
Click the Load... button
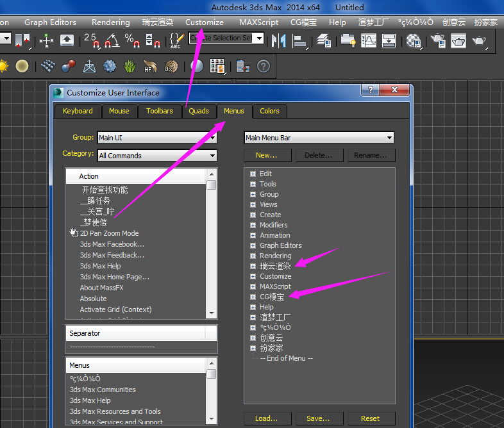pos(268,418)
